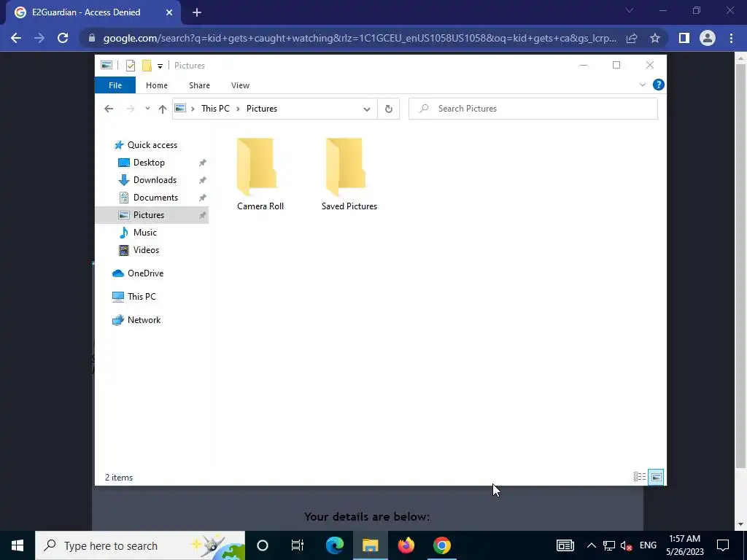Open Chrome tab search dropdown
The image size is (747, 560).
pyautogui.click(x=630, y=10)
